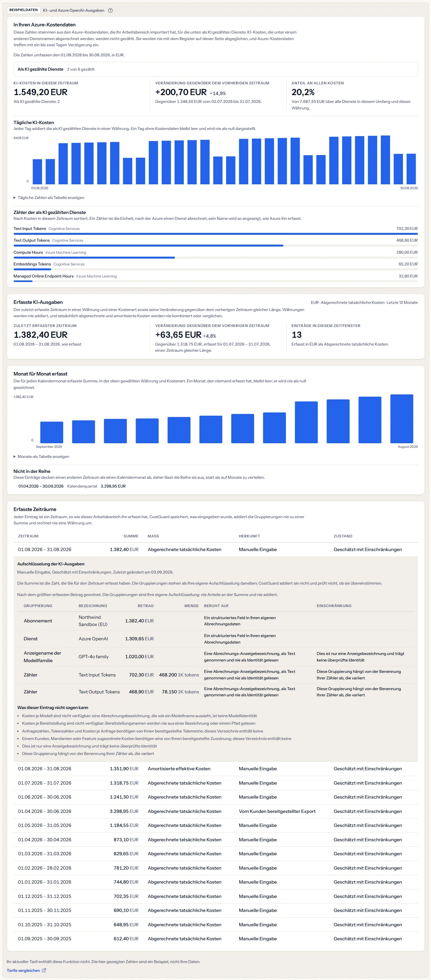Expand the 01.04.2026 – 30.04.2026 row

(x=215, y=840)
